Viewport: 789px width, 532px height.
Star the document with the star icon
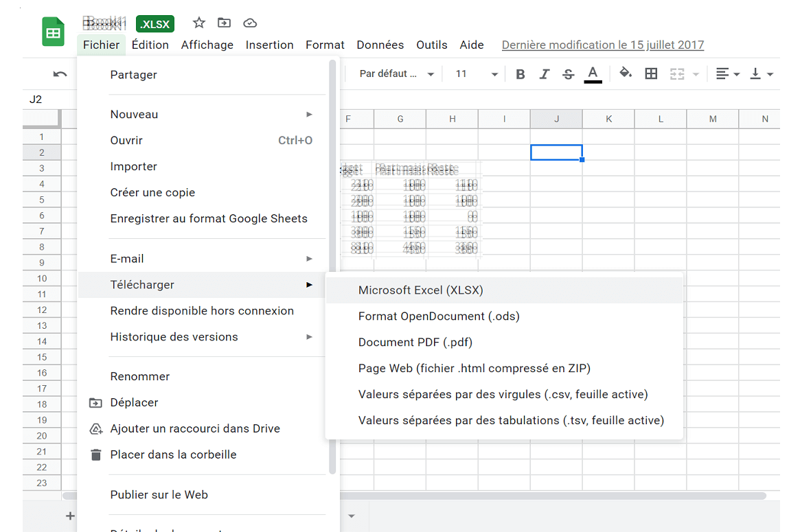tap(198, 23)
